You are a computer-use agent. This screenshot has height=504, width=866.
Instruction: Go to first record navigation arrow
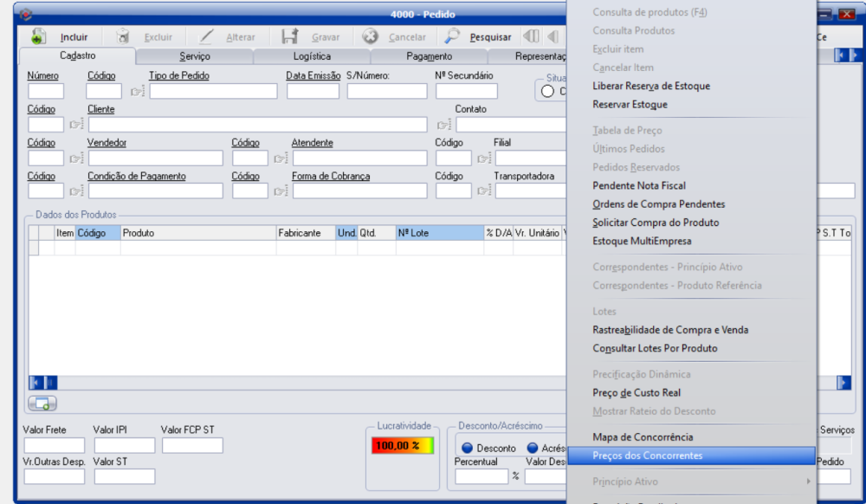(x=531, y=37)
